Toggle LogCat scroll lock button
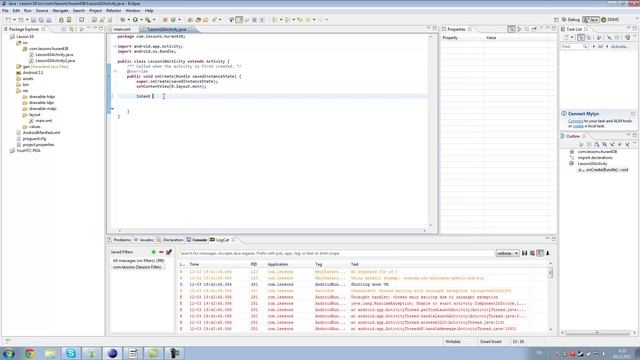This screenshot has height=360, width=640. (x=548, y=253)
